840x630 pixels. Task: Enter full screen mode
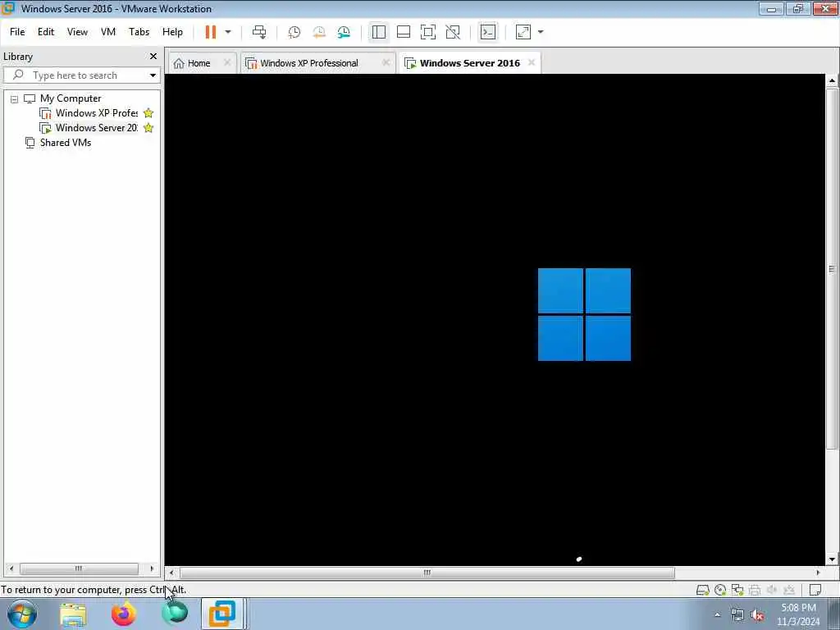(428, 32)
